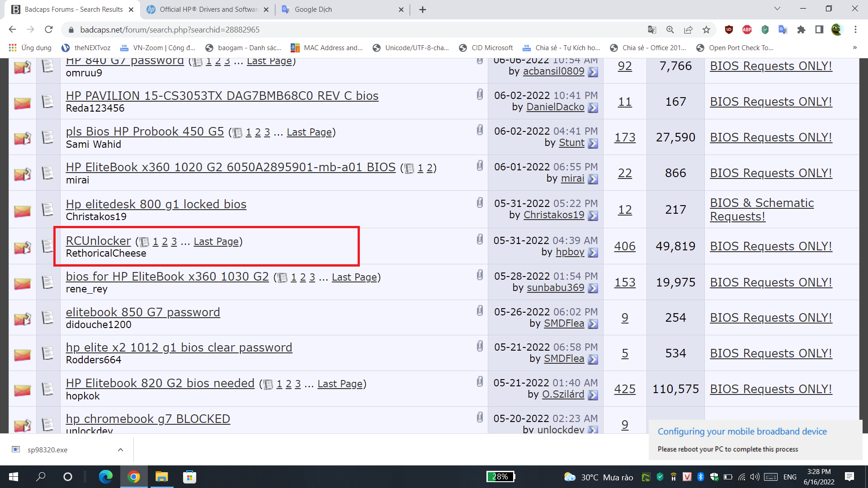The width and height of the screenshot is (868, 488).
Task: Open the zoom magnifier icon in the address bar
Action: [670, 30]
